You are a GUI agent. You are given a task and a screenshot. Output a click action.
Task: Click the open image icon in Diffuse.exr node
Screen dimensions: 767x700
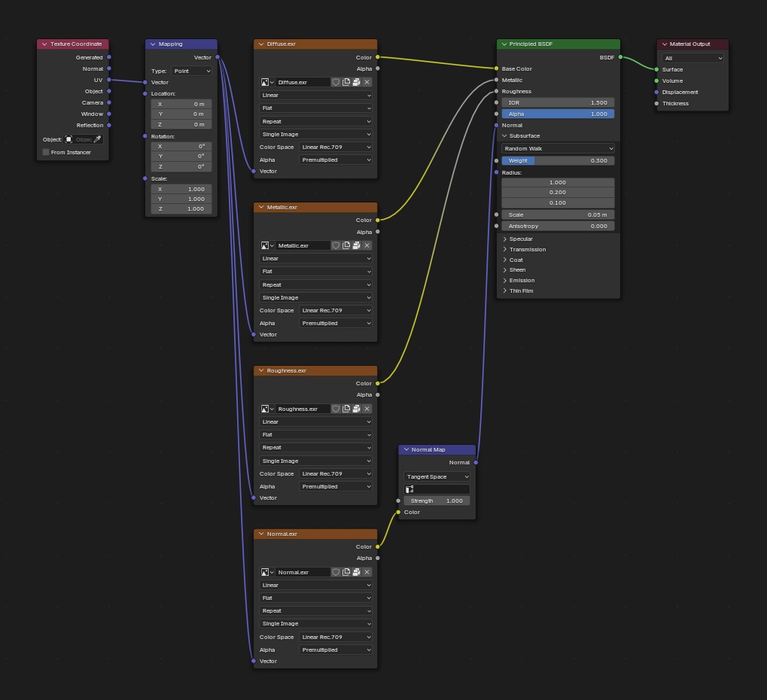point(357,82)
